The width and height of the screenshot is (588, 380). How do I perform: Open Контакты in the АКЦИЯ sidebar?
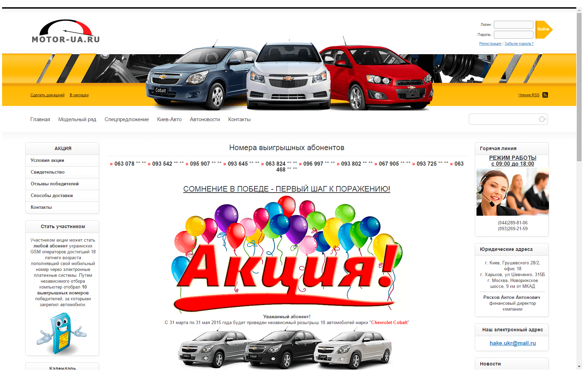[x=62, y=207]
